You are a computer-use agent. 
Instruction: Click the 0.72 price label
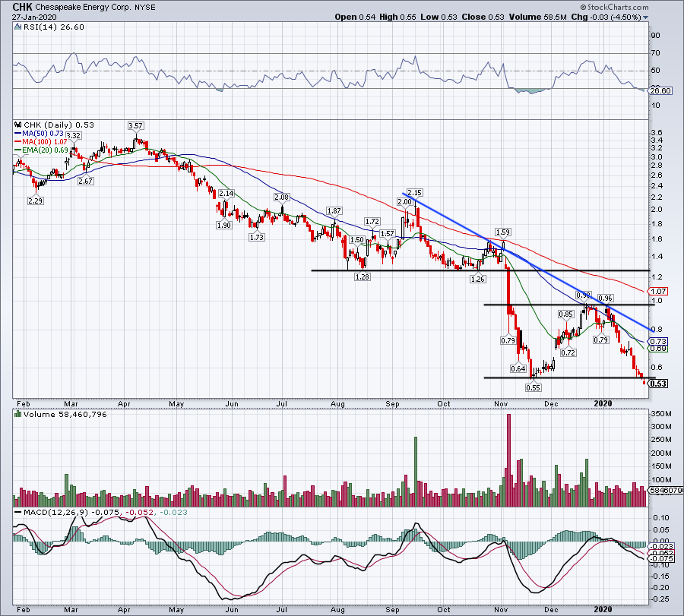tap(568, 352)
